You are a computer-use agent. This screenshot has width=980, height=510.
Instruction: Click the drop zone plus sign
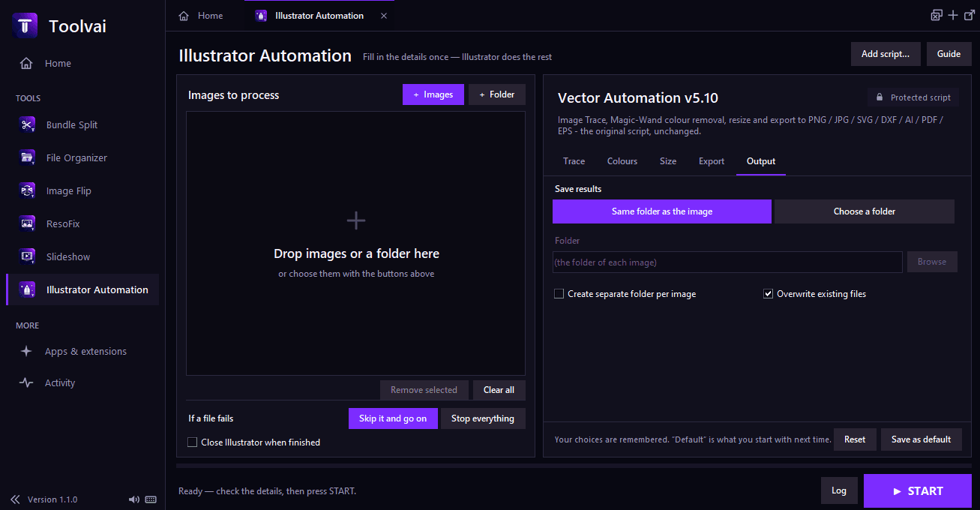click(x=356, y=220)
